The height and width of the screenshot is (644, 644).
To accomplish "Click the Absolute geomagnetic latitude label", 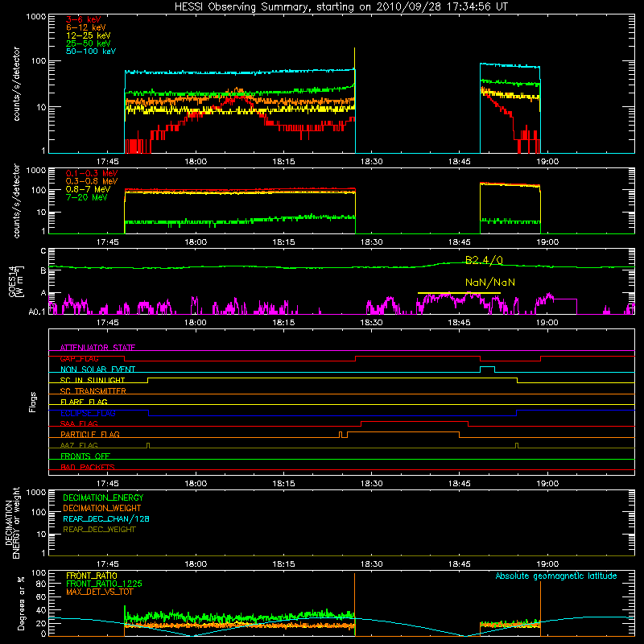I will tap(556, 576).
